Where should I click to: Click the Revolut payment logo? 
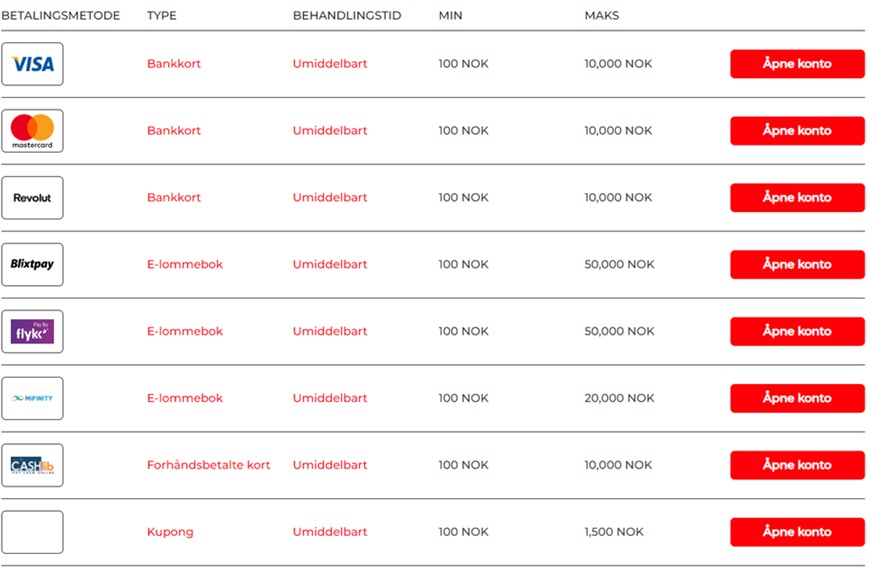pyautogui.click(x=32, y=198)
